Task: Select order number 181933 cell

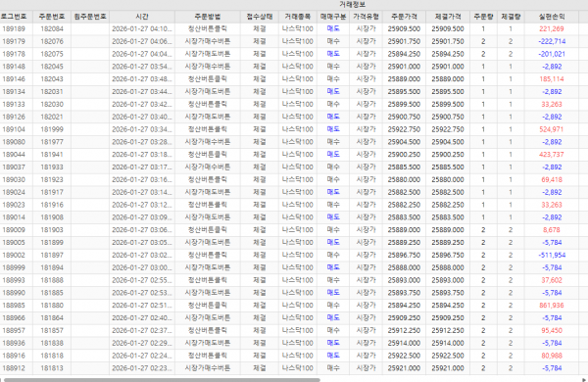Action: pos(52,167)
